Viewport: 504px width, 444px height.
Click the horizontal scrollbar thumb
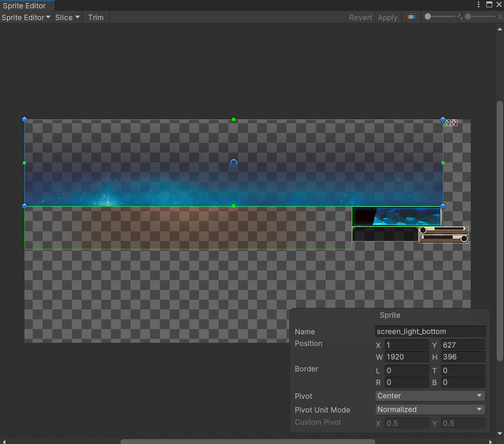pos(248,442)
